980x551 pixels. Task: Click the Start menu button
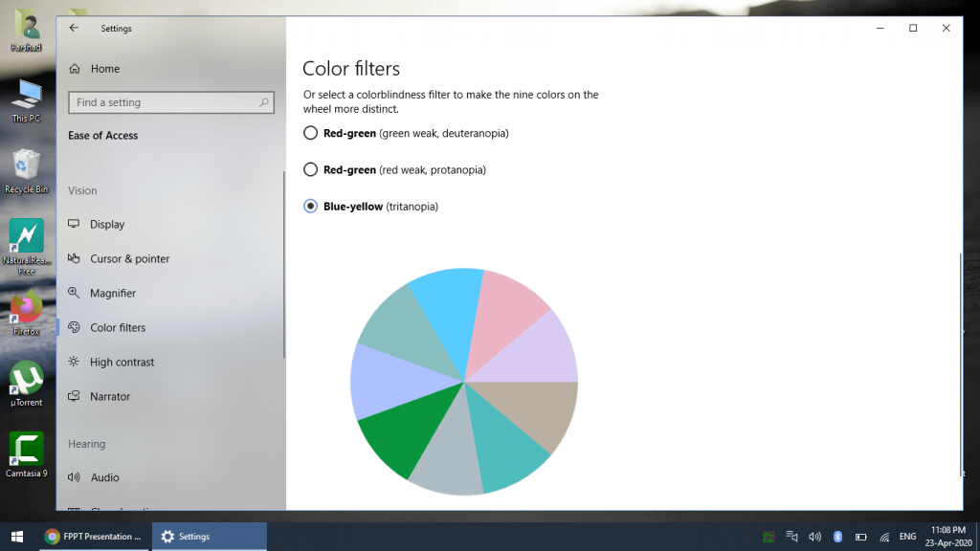coord(19,537)
